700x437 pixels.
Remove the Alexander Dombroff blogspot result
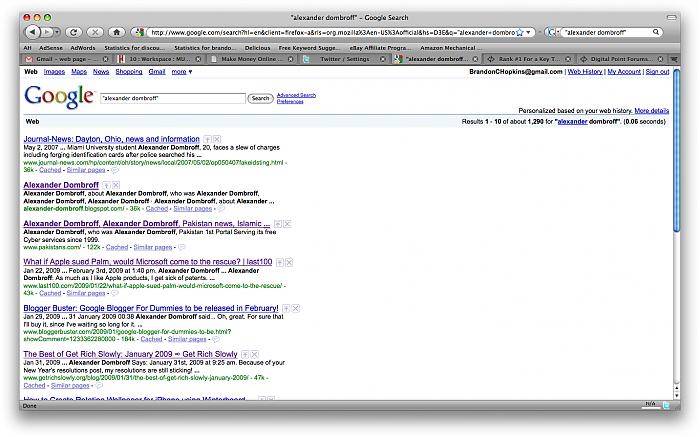pyautogui.click(x=116, y=185)
